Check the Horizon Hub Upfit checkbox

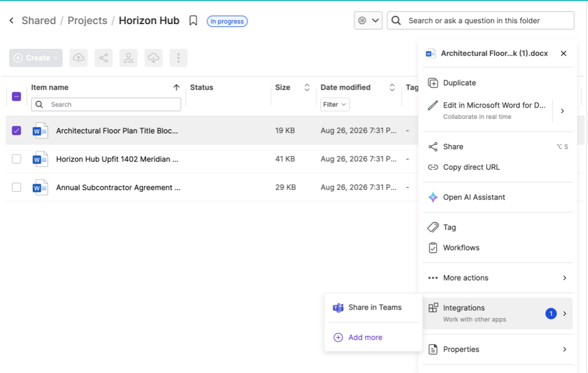tap(16, 159)
